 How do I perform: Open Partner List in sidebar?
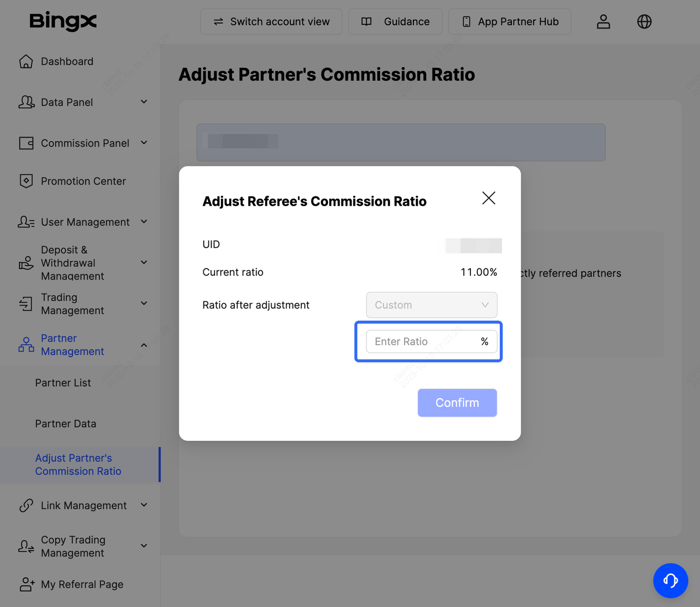tap(63, 383)
